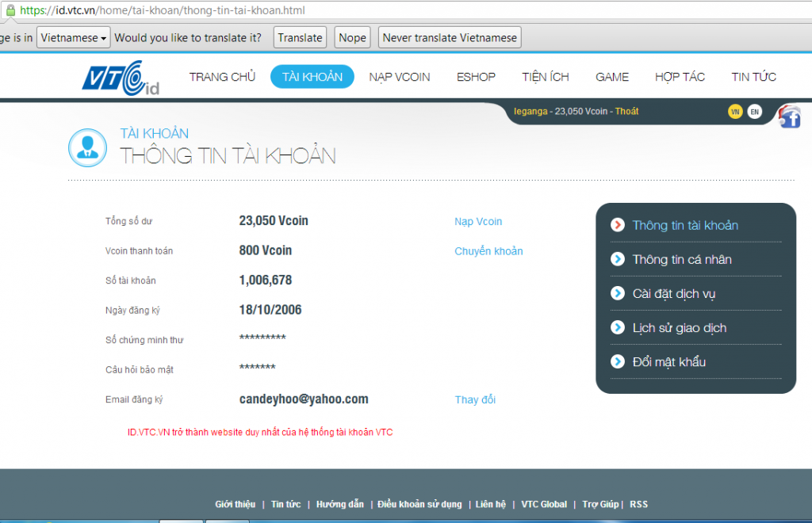Click the Email đăng ký label

click(x=134, y=399)
